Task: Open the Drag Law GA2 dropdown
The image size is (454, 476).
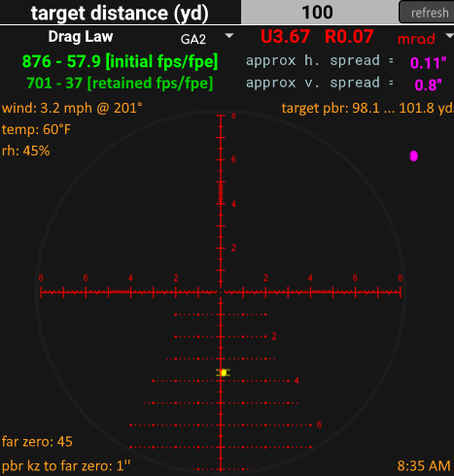Action: pyautogui.click(x=207, y=39)
